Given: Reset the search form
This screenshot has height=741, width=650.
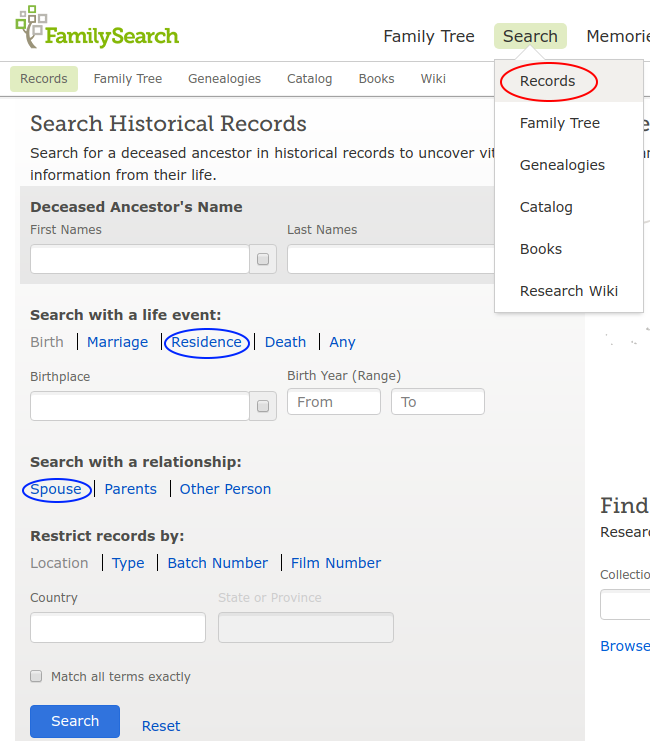Looking at the screenshot, I should click(x=161, y=726).
